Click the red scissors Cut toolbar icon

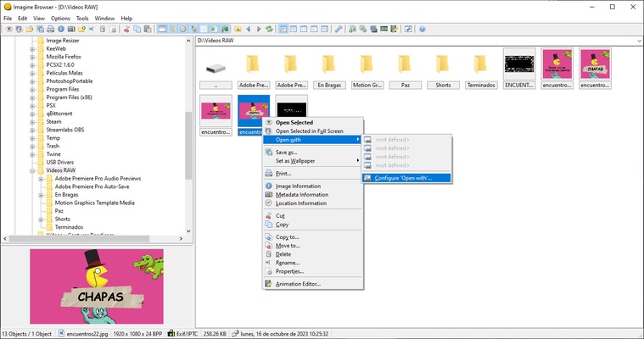pos(127,29)
